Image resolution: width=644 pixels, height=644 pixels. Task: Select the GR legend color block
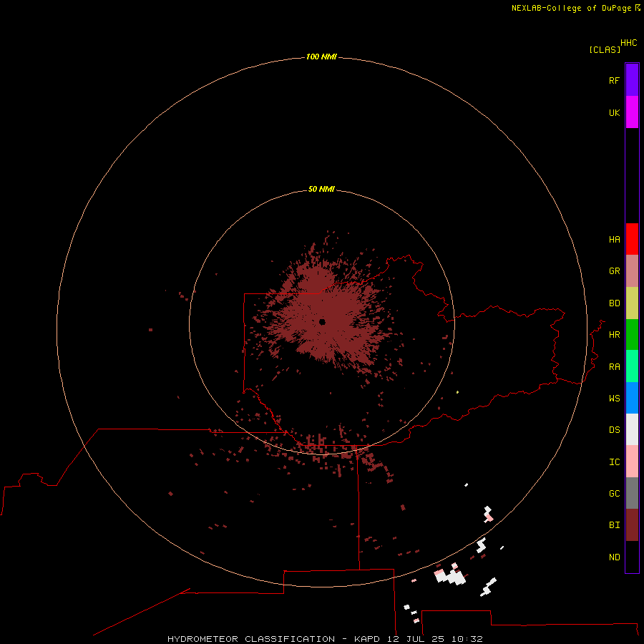pos(632,271)
